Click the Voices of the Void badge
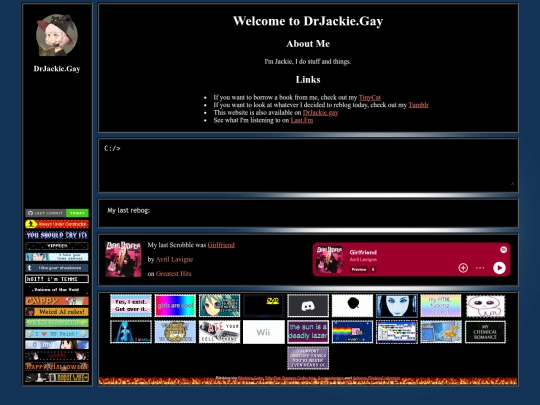Viewport: 540px width, 405px height. pyautogui.click(x=57, y=290)
